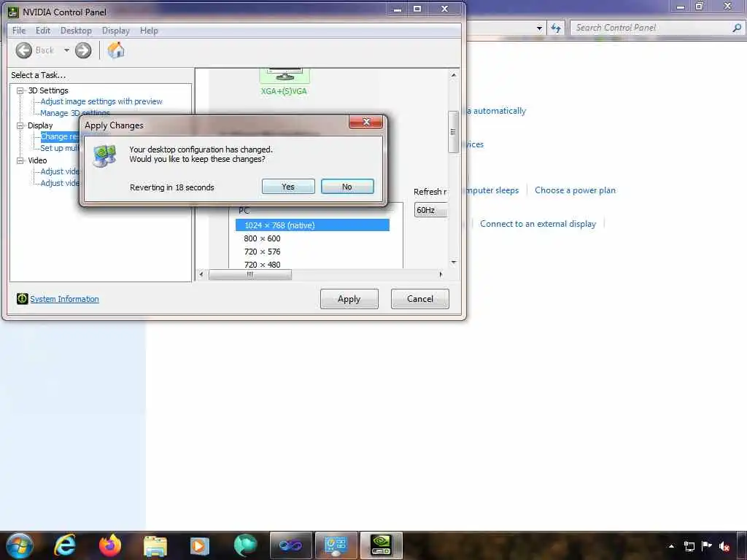Click the Back arrow icon
The image size is (747, 560).
[24, 50]
